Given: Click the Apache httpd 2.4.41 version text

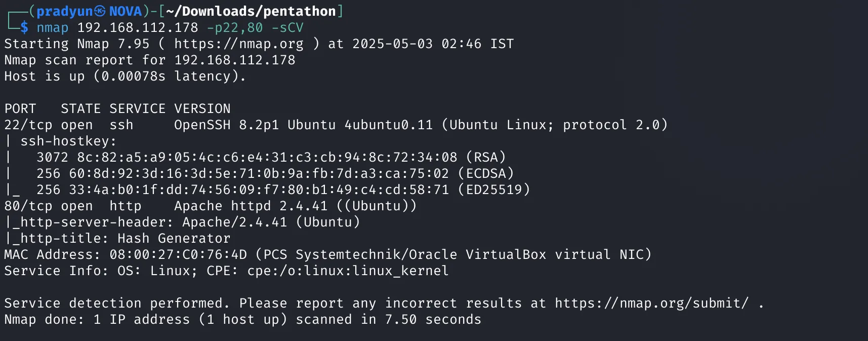Looking at the screenshot, I should point(251,206).
